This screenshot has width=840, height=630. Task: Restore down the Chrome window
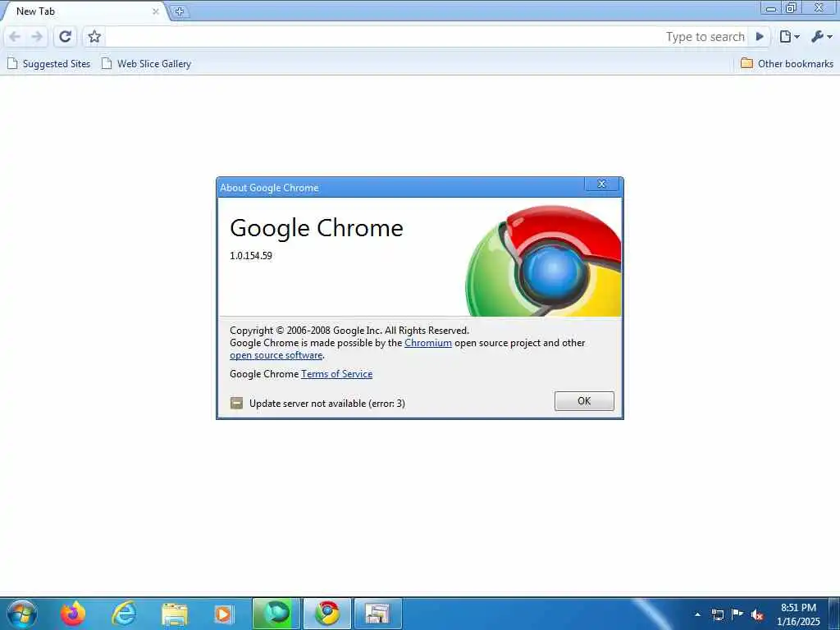click(791, 7)
